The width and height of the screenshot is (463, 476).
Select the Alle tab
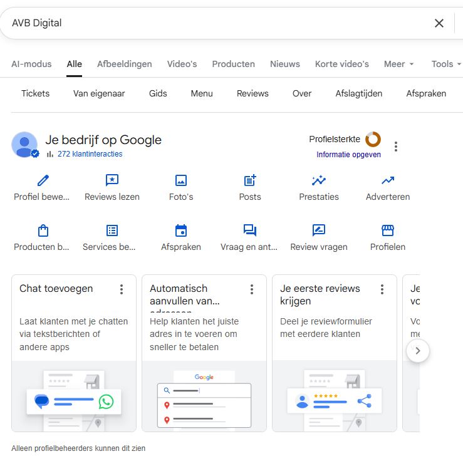click(75, 64)
